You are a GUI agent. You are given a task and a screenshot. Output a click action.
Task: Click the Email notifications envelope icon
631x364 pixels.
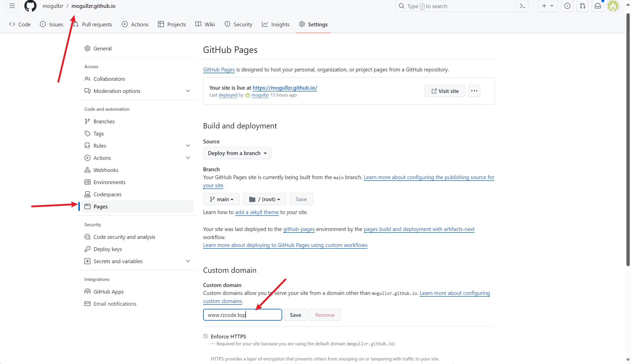point(87,304)
